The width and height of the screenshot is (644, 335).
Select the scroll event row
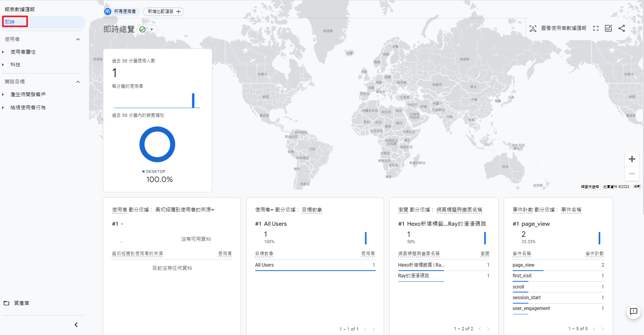pos(558,287)
